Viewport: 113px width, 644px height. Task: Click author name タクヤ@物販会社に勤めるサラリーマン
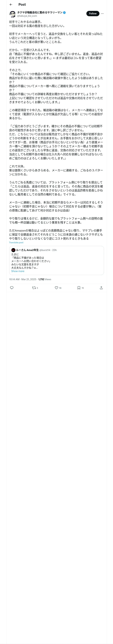[40, 12]
